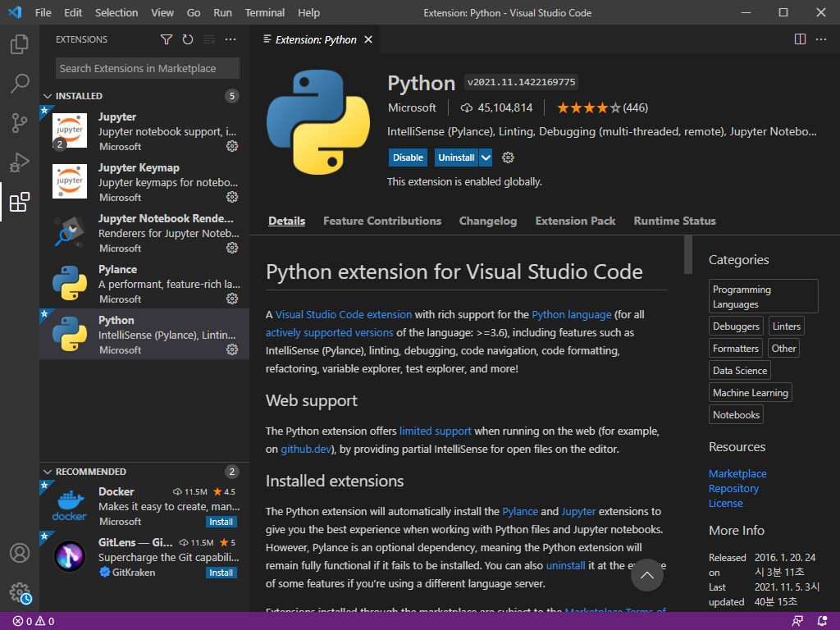
Task: Open the Run and Debug view
Action: click(20, 162)
